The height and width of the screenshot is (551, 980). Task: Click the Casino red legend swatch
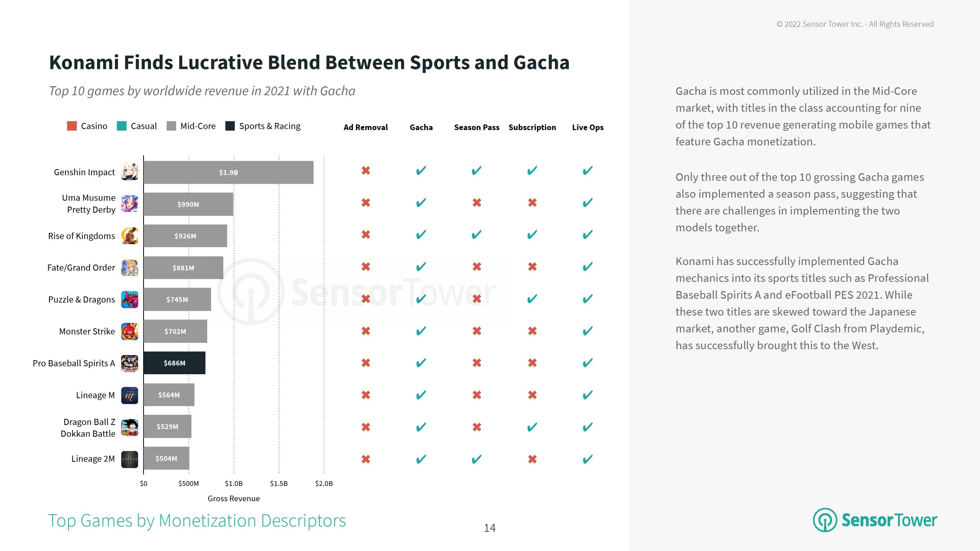tap(72, 126)
